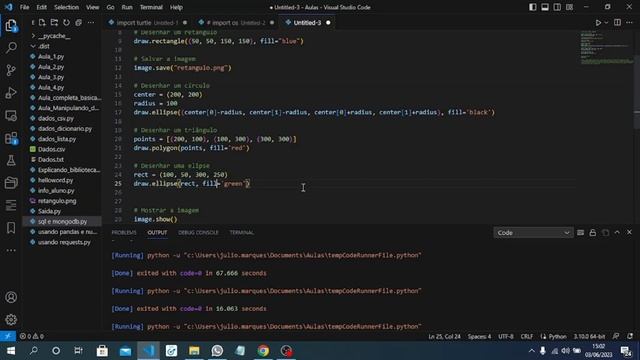Open customize layout button
Viewport: 640px width, 360px height.
point(569,7)
